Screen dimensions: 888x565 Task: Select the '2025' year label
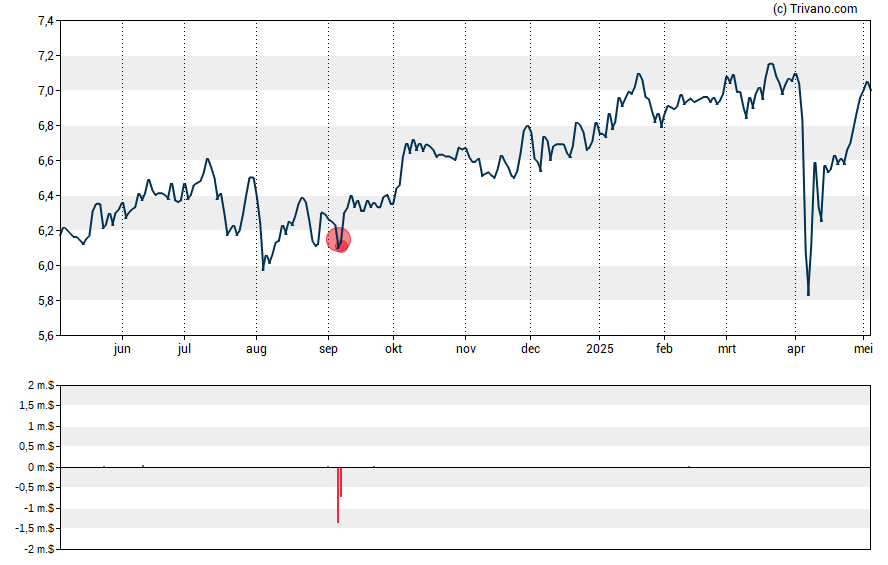[600, 349]
